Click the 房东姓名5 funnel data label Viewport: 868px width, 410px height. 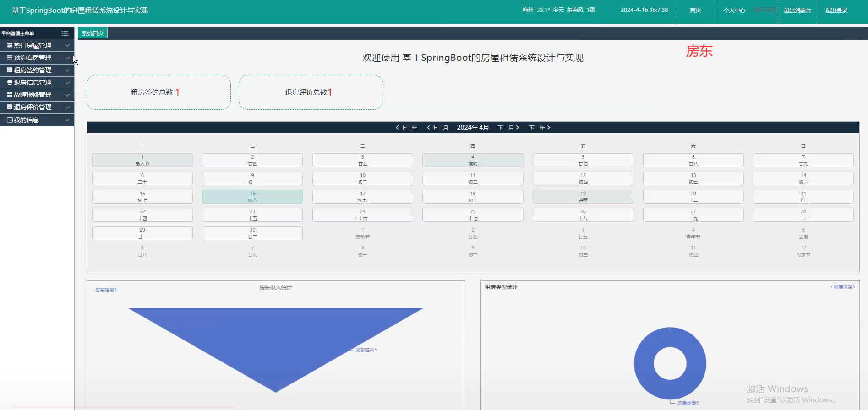coord(366,350)
